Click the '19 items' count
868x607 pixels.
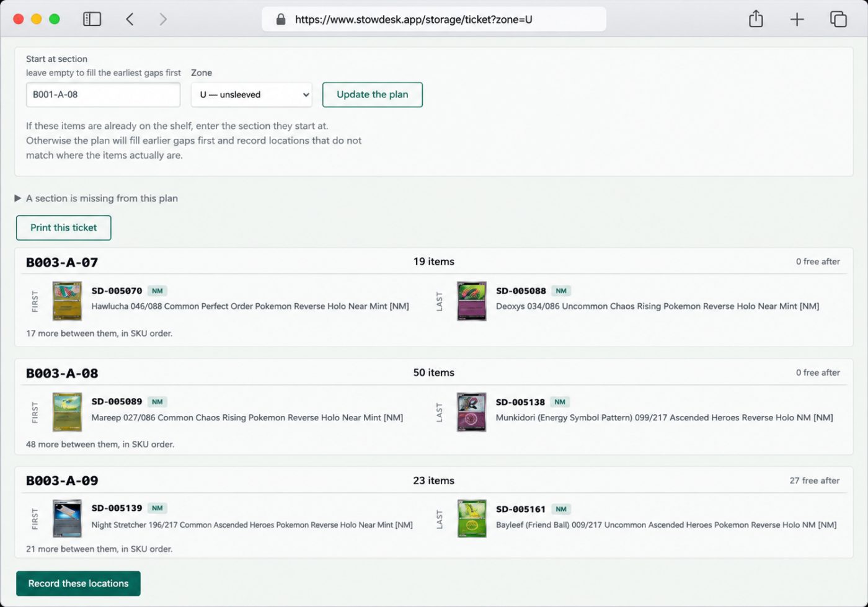pyautogui.click(x=434, y=262)
